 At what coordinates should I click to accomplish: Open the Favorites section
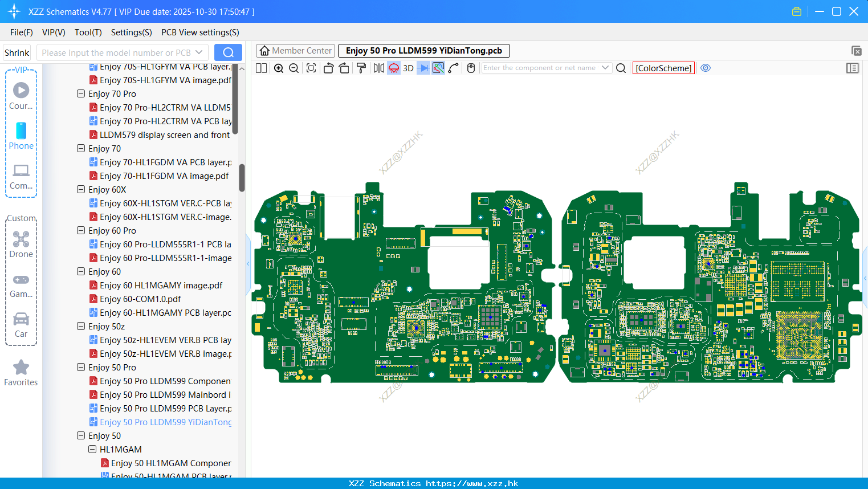point(21,373)
